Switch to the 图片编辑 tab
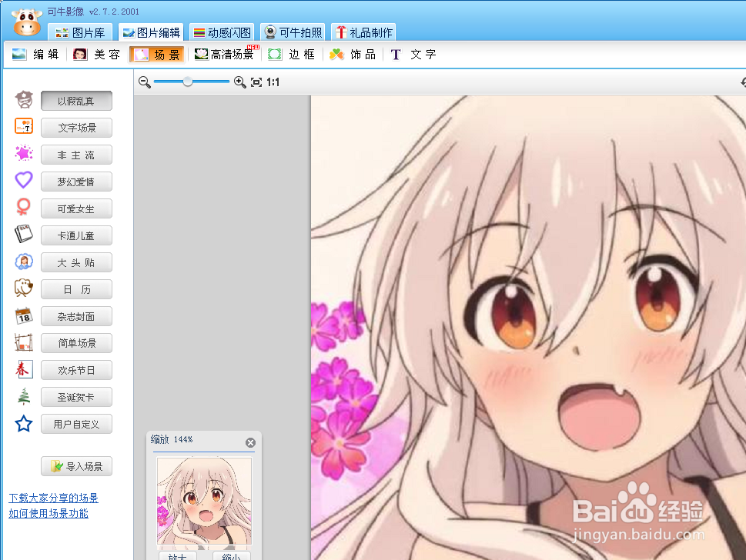The image size is (746, 560). (151, 32)
